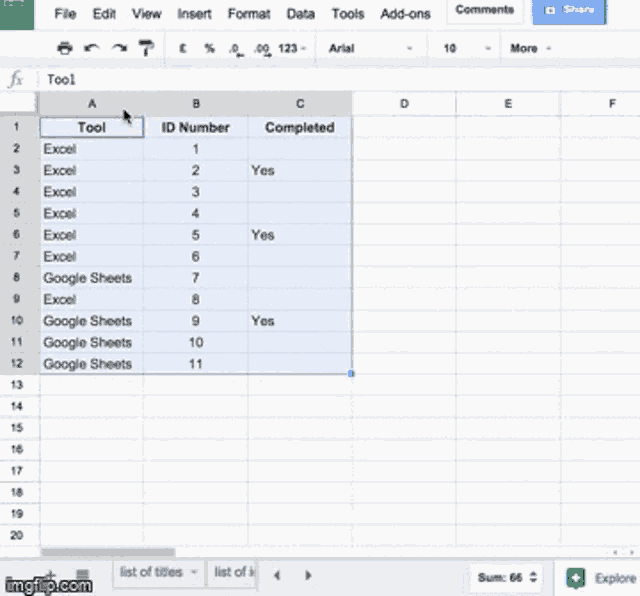Viewport: 640px width, 596px height.
Task: Open the all sheets list icon
Action: coord(82,574)
